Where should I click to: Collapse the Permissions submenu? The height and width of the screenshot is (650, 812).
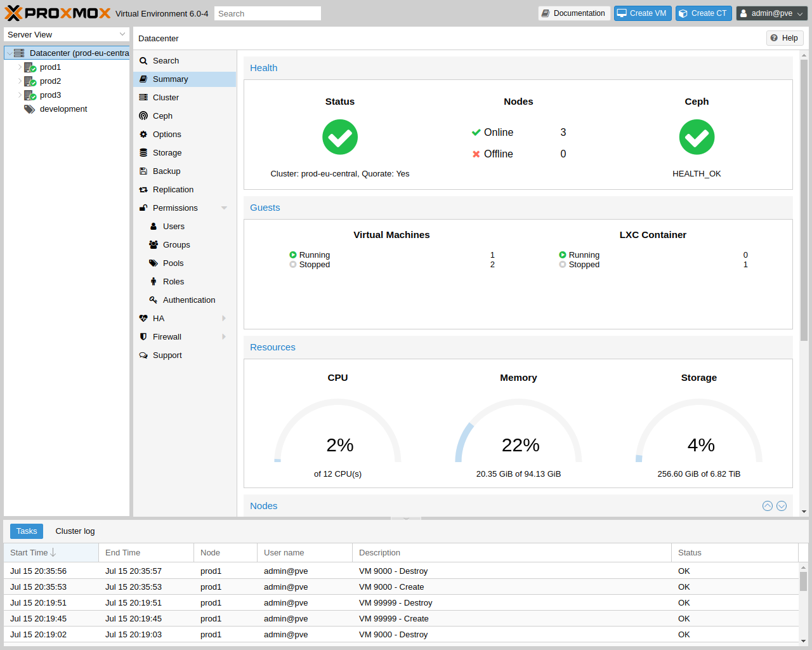[223, 208]
